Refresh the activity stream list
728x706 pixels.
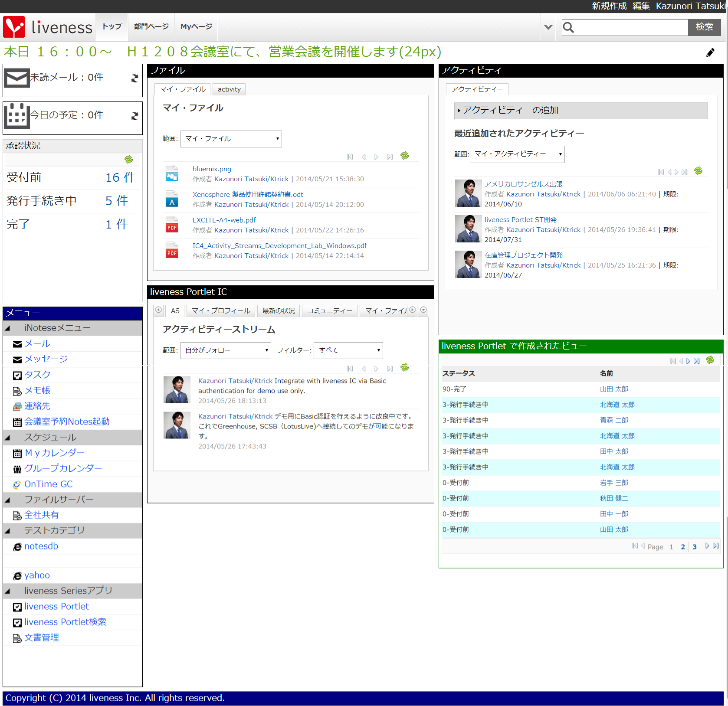pos(405,367)
